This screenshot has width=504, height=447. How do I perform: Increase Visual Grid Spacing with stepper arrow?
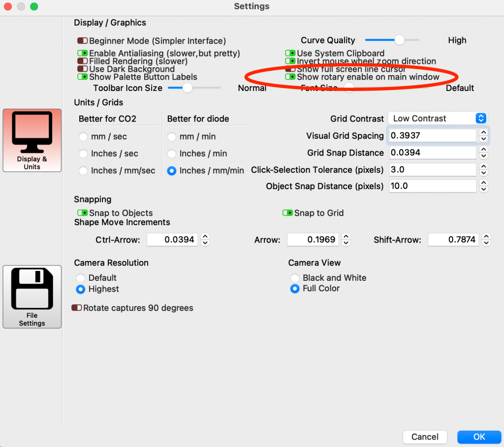[483, 133]
